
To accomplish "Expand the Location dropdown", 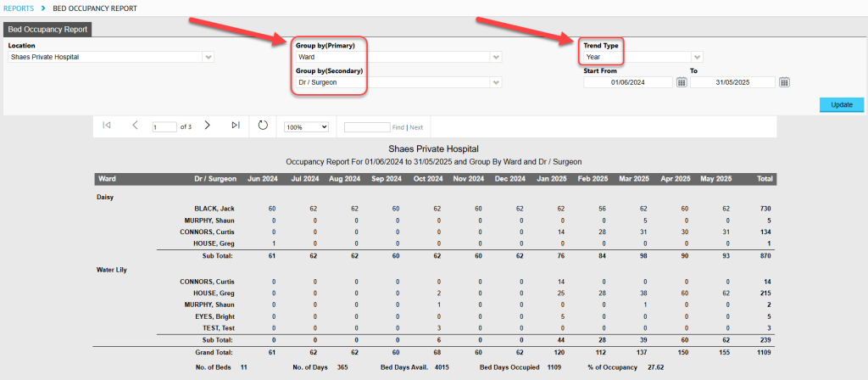I will tap(209, 57).
